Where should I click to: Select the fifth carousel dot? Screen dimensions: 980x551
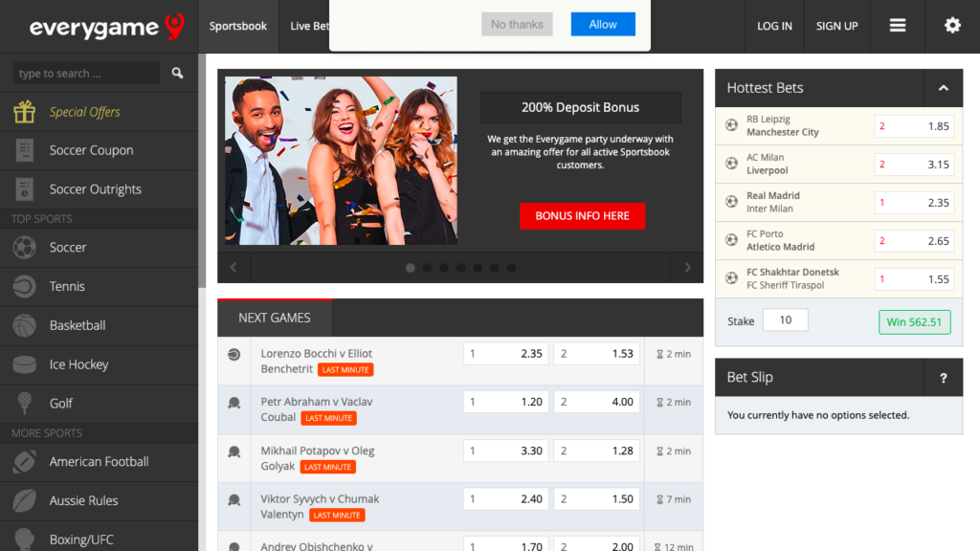(x=478, y=268)
